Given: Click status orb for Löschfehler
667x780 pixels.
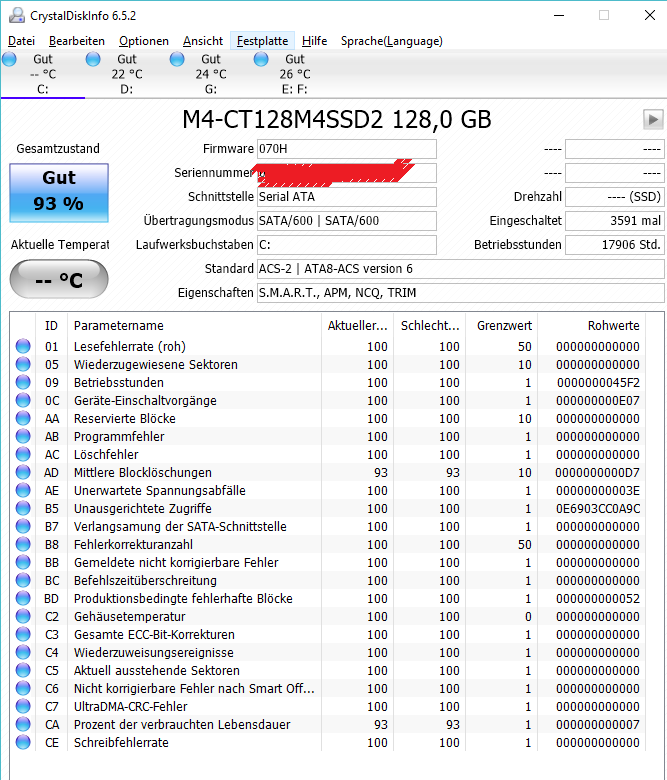Looking at the screenshot, I should click(23, 454).
